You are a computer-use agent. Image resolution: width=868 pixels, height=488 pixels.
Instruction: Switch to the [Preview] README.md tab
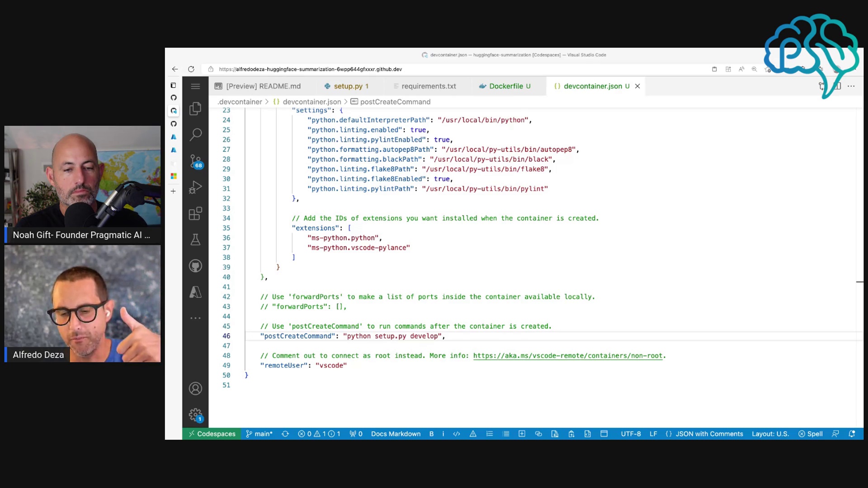pyautogui.click(x=258, y=86)
